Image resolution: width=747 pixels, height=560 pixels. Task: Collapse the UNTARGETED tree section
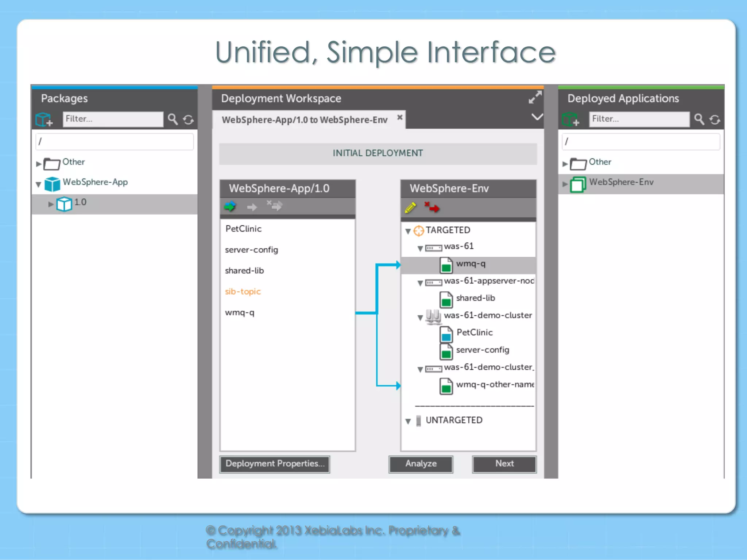[408, 421]
